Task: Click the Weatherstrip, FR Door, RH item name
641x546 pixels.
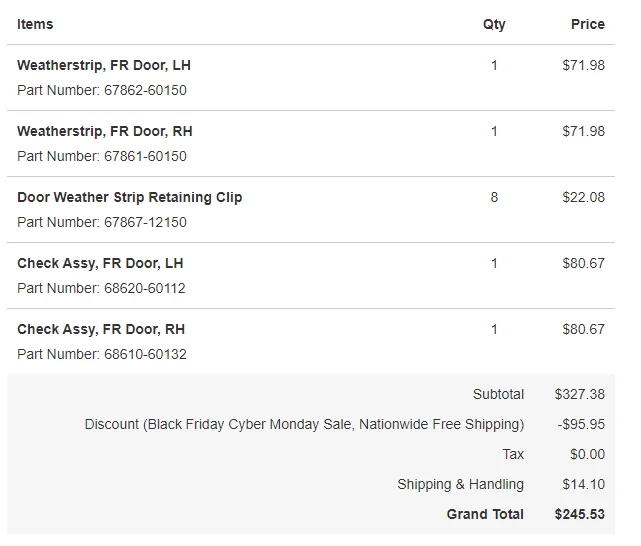Action: coord(104,131)
